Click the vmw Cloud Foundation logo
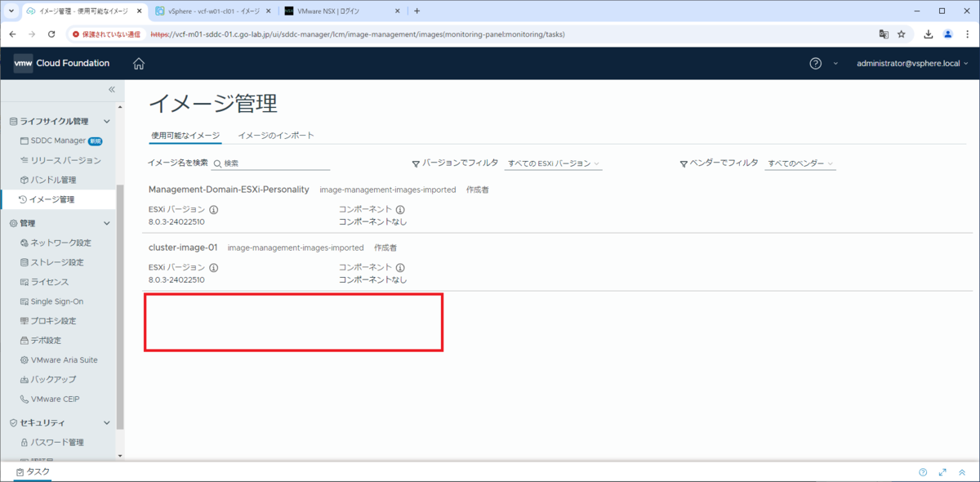 (61, 64)
